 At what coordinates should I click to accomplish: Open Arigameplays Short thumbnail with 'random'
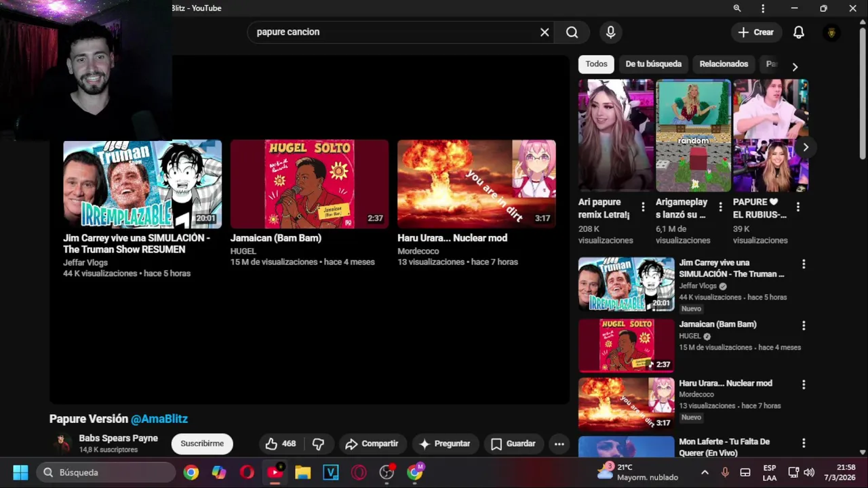[x=693, y=136]
